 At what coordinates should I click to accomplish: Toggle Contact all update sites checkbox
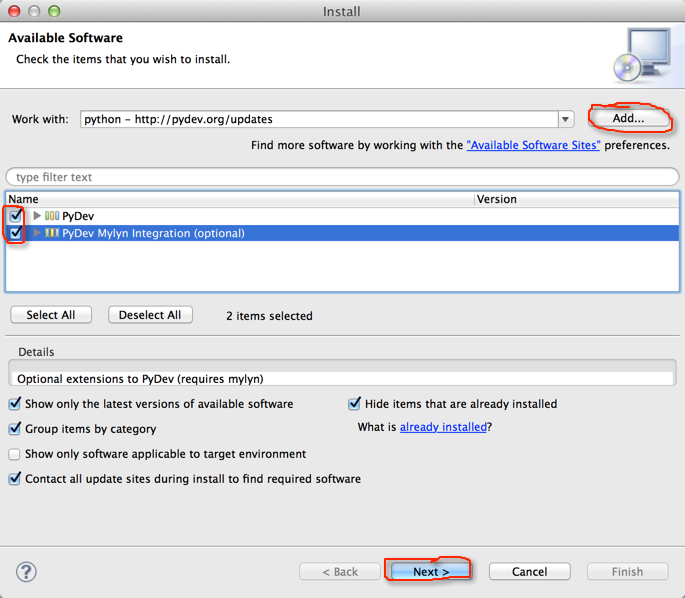(x=14, y=479)
